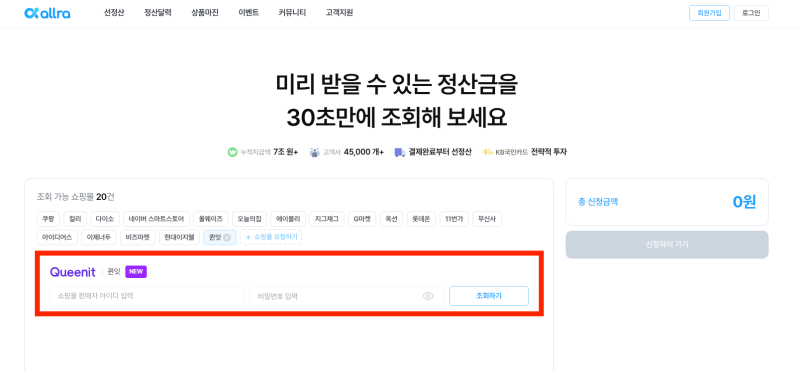Select the 무신사 shopping mall chip
This screenshot has width=800, height=371.
click(x=487, y=219)
